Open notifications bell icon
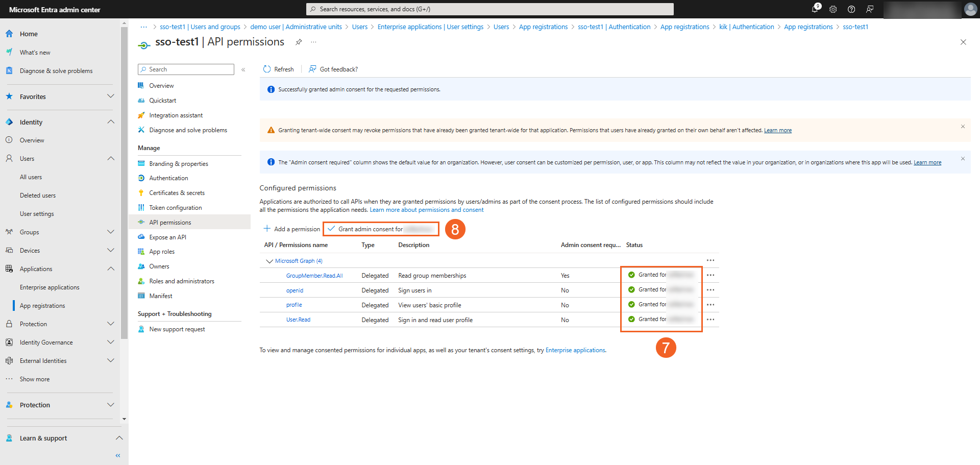 (815, 9)
